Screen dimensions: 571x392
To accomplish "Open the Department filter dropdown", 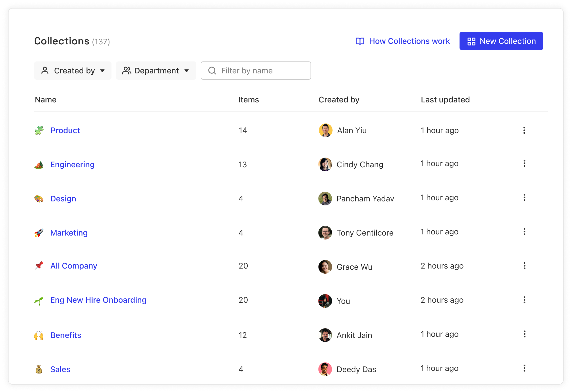I will [156, 71].
